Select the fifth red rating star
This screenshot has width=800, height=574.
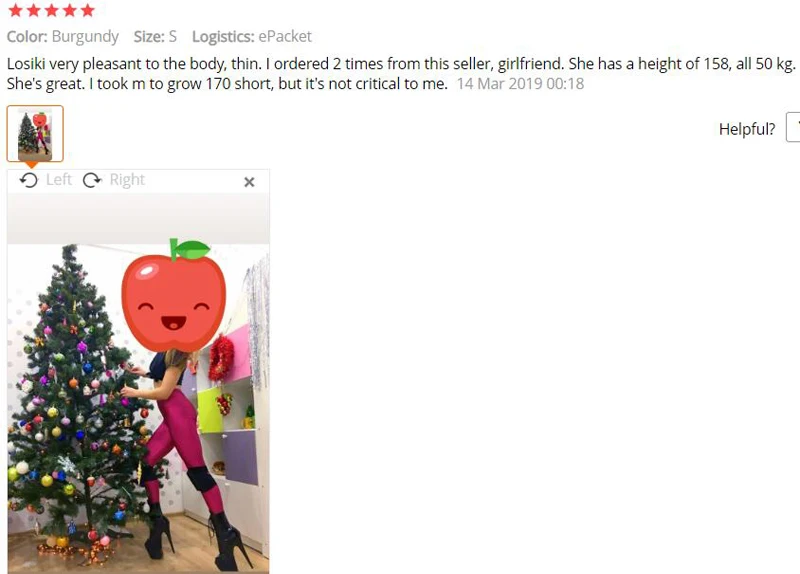(x=87, y=10)
